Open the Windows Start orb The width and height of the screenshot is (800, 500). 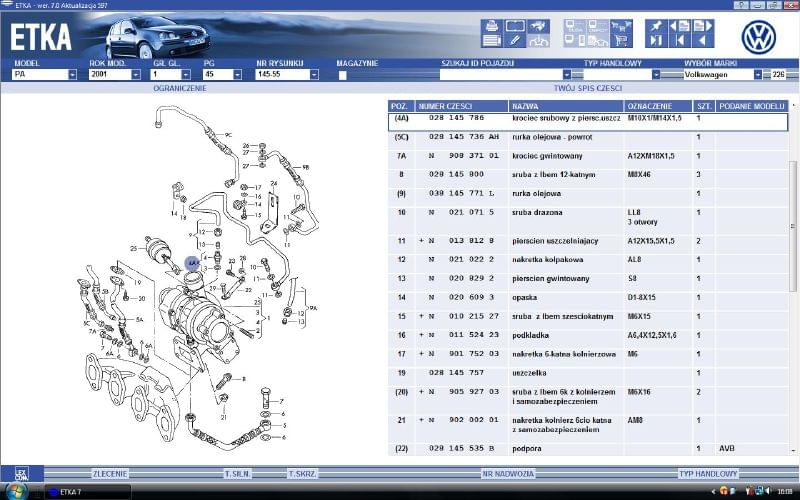(x=16, y=491)
